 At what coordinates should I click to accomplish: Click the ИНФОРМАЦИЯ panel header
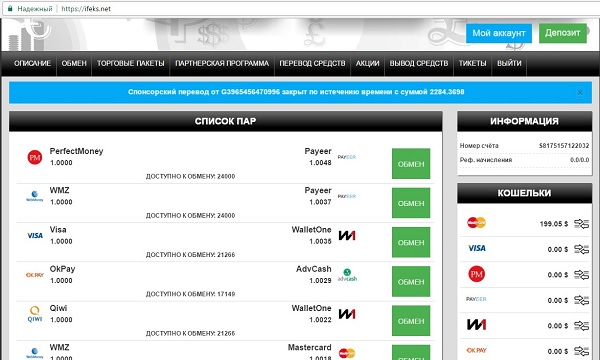pos(524,121)
